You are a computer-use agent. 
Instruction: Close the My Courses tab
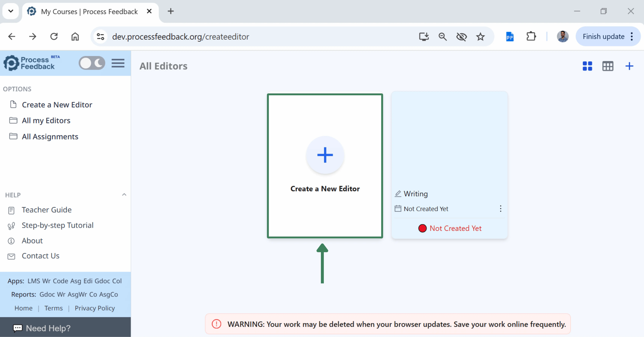tap(149, 11)
